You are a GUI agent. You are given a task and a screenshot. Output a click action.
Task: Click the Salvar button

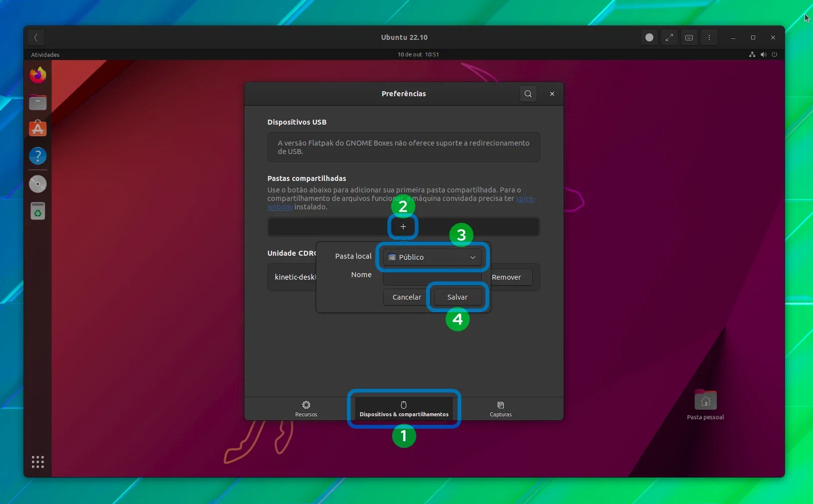[457, 297]
